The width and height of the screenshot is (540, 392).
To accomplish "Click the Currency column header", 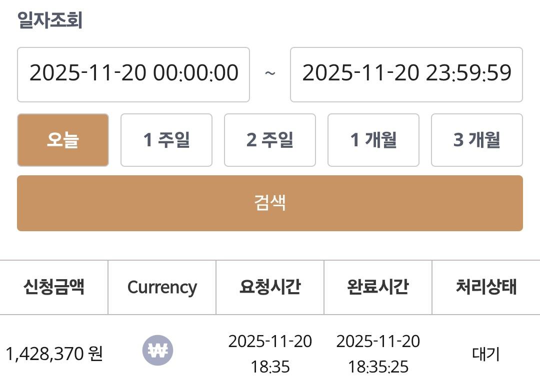I will (162, 287).
